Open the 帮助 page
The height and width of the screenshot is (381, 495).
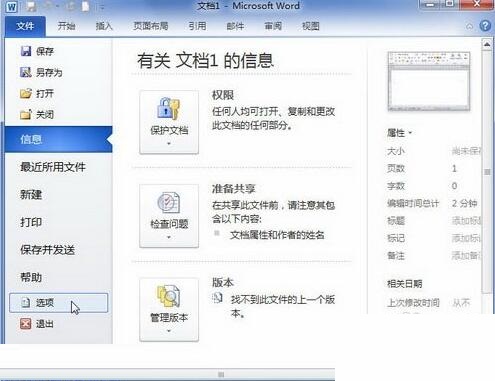[31, 277]
